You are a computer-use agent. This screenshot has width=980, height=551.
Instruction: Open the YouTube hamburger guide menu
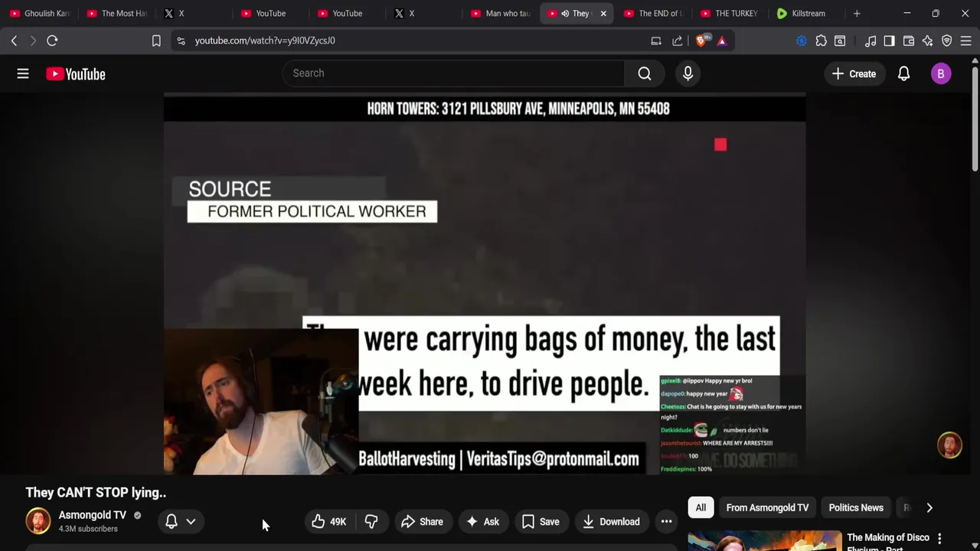click(x=23, y=73)
